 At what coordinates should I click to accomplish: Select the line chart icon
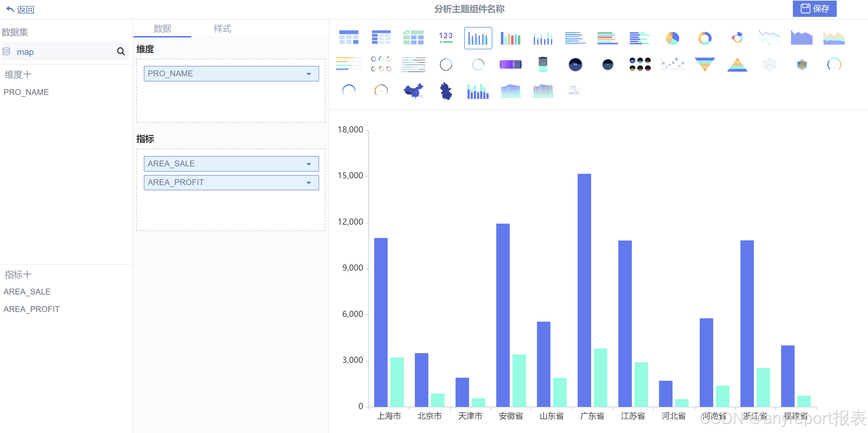pos(769,38)
